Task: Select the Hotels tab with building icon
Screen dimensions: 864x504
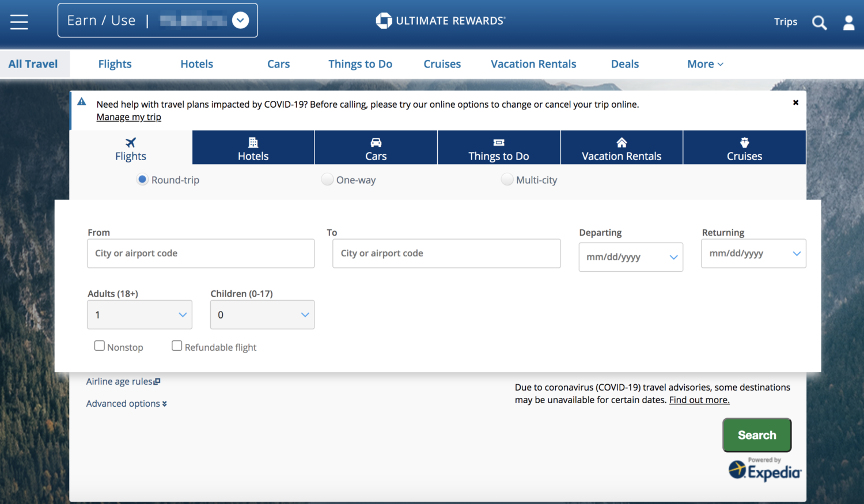Action: point(253,147)
